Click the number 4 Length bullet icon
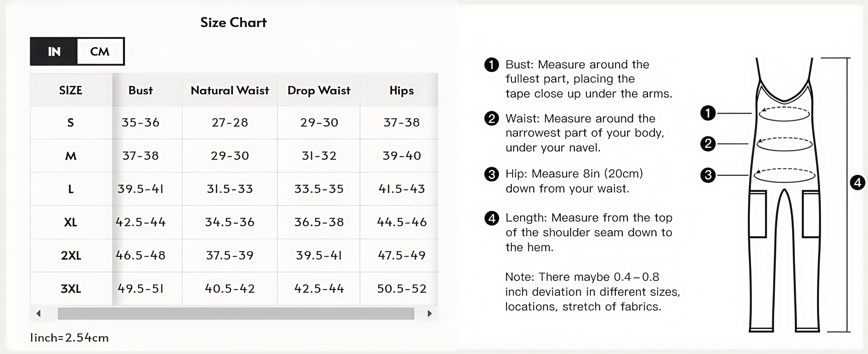The image size is (868, 354). 491,218
